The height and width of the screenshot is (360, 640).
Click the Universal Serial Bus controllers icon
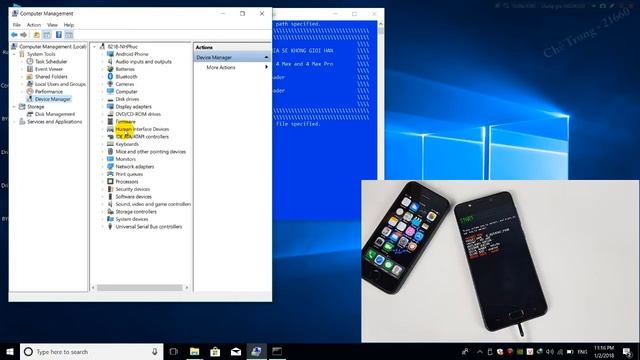(110, 227)
